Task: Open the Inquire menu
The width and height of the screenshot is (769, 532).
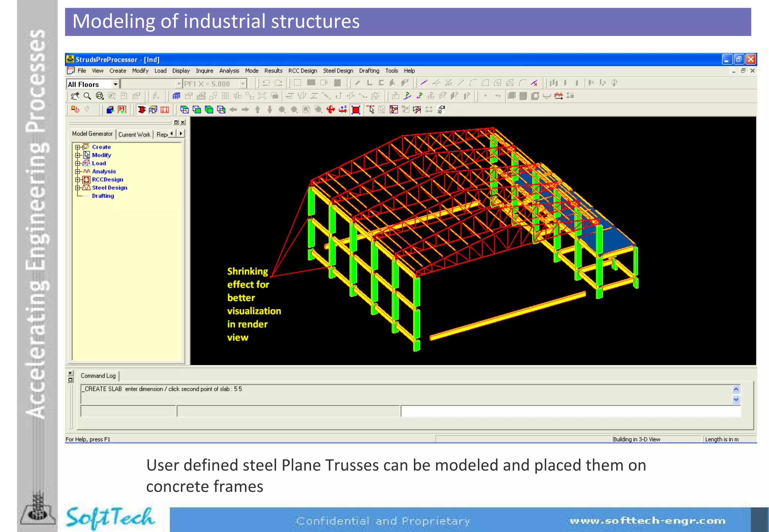Action: [204, 71]
